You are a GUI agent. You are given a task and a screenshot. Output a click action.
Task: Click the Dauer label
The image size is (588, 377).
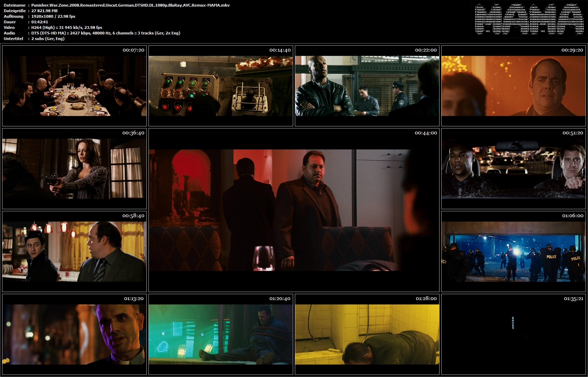tap(9, 22)
